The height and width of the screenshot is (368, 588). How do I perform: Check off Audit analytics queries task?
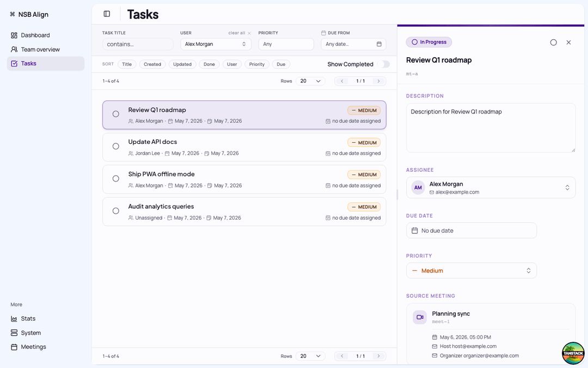[116, 211]
